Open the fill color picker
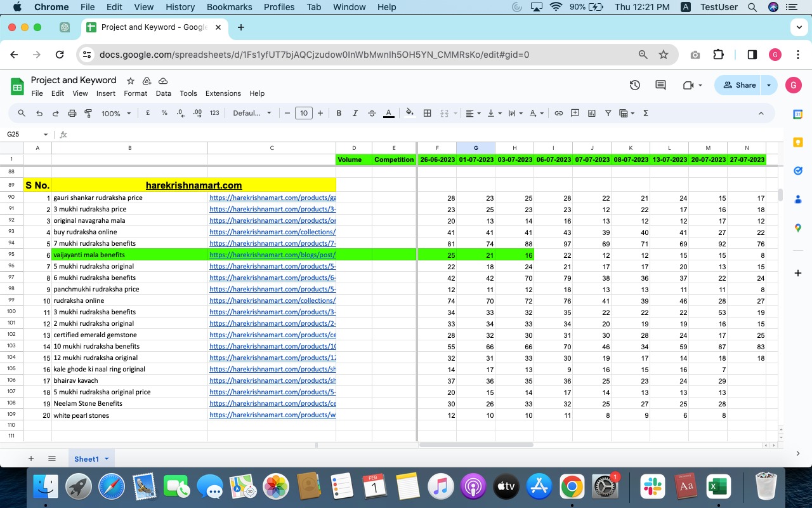Image resolution: width=812 pixels, height=508 pixels. coord(409,113)
